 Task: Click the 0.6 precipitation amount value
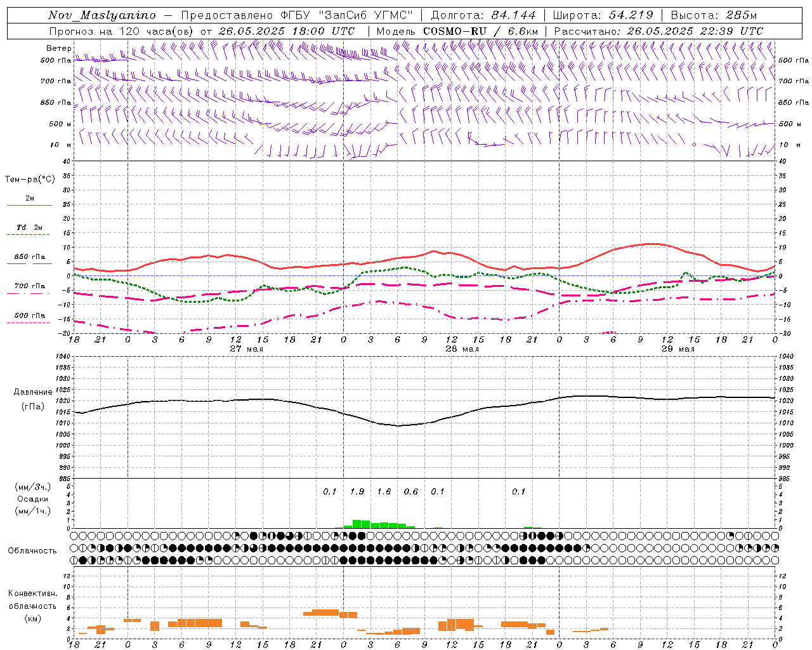[x=411, y=491]
